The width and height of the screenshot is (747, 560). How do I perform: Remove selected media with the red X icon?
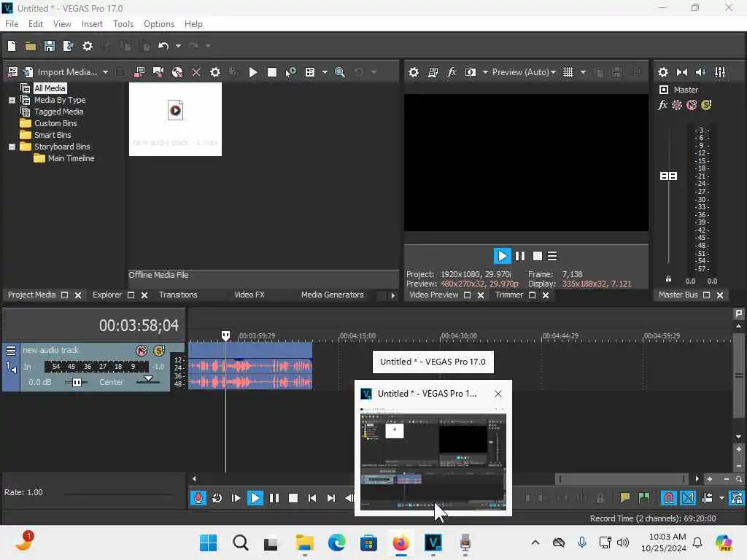[196, 72]
